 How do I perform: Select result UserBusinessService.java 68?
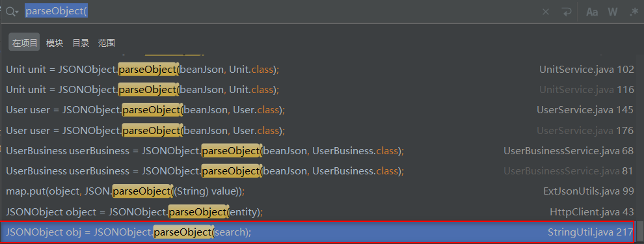[x=319, y=151]
